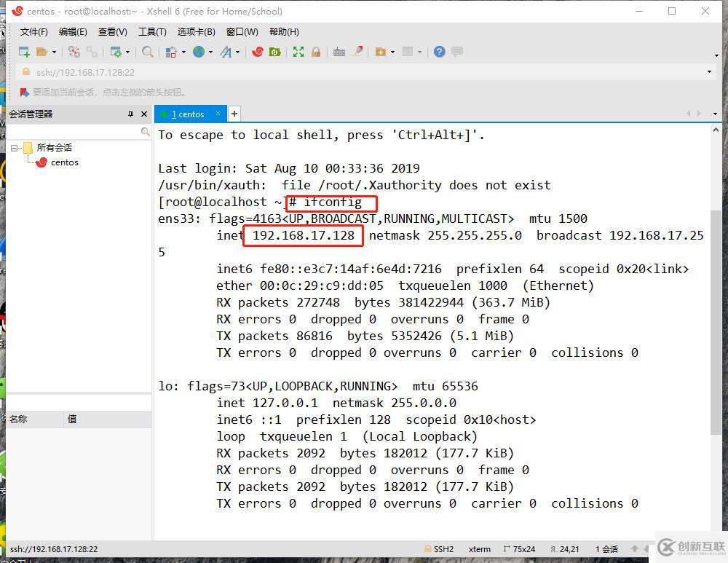
Task: Open the session Properties gear icon
Action: coord(116,52)
